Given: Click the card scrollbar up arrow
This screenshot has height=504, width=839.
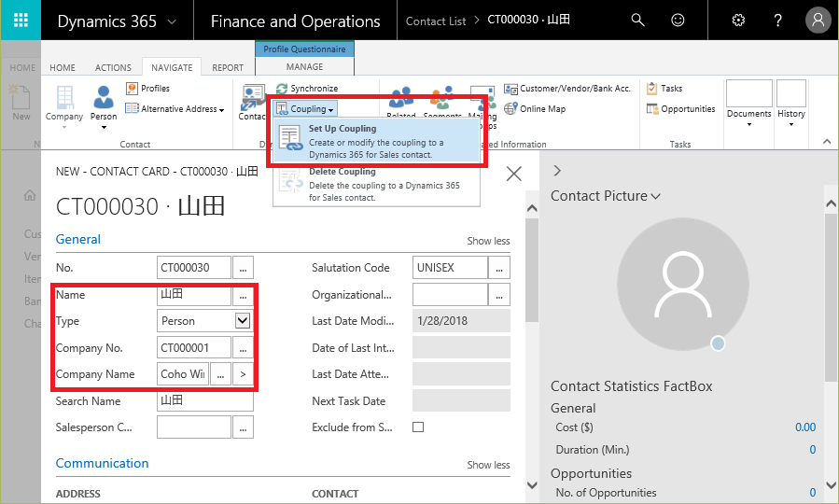Looking at the screenshot, I should 532,208.
